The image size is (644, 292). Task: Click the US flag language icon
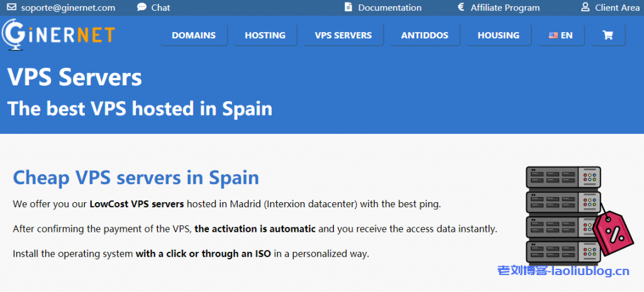(553, 35)
